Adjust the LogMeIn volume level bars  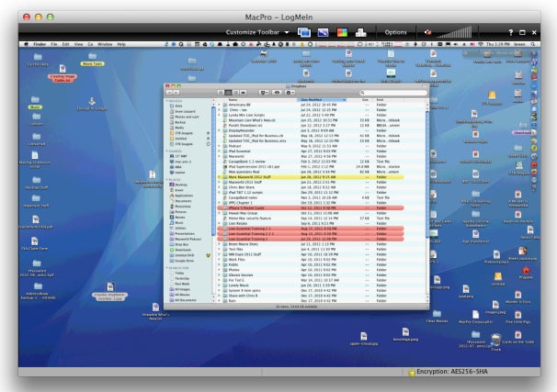[454, 32]
